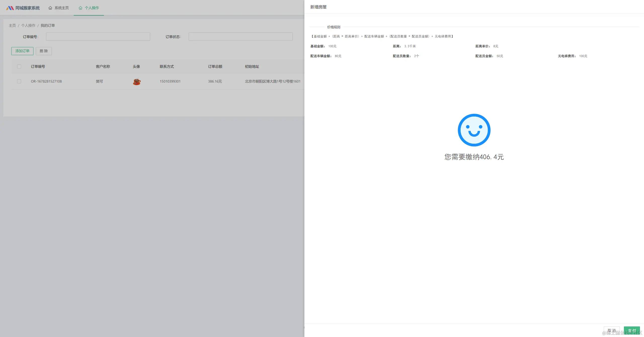Switch to the 系统主页 menu tab
This screenshot has width=644, height=337.
pos(61,8)
